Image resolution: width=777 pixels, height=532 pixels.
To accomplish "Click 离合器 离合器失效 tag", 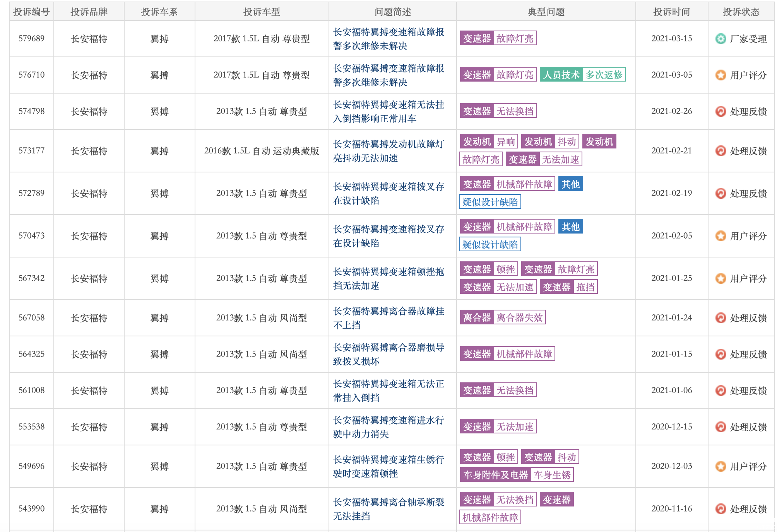I will [x=502, y=317].
